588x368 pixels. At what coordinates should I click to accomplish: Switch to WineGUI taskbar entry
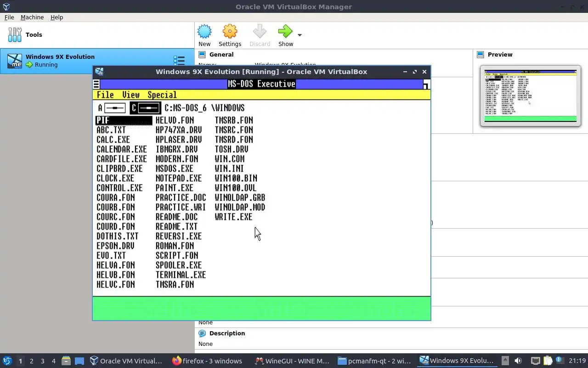292,361
